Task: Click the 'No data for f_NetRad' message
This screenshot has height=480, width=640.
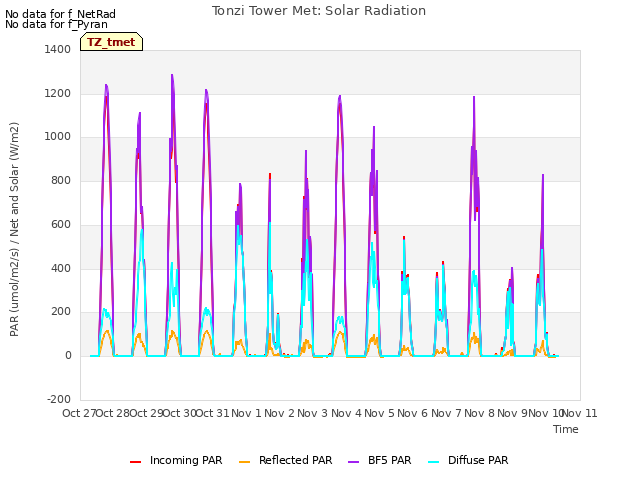Action: (x=60, y=14)
